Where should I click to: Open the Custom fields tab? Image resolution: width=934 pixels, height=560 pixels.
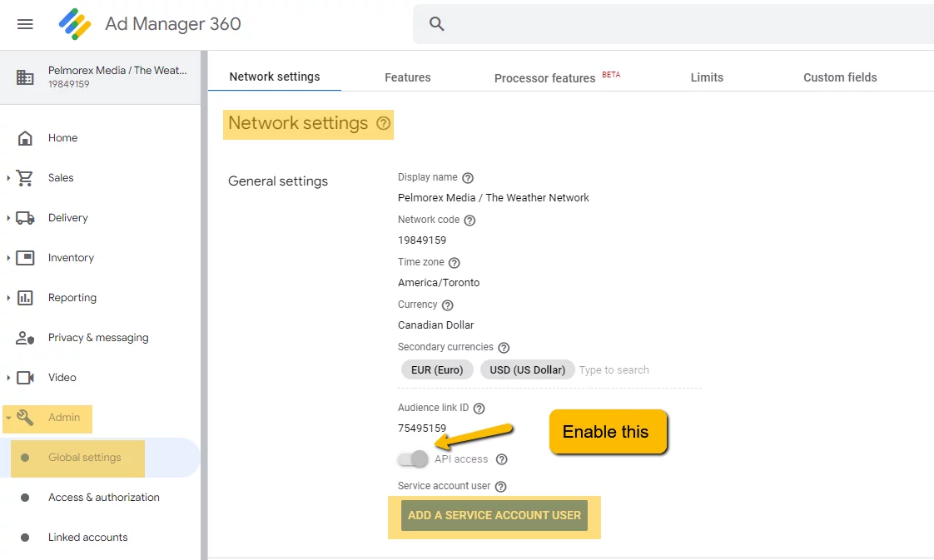(840, 77)
